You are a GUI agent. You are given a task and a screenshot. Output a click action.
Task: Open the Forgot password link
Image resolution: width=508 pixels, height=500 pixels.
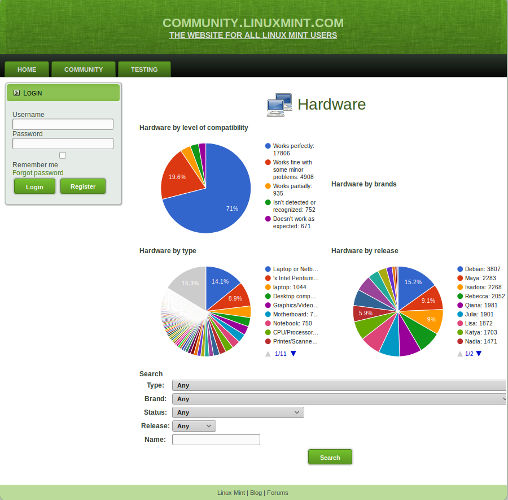coord(38,173)
